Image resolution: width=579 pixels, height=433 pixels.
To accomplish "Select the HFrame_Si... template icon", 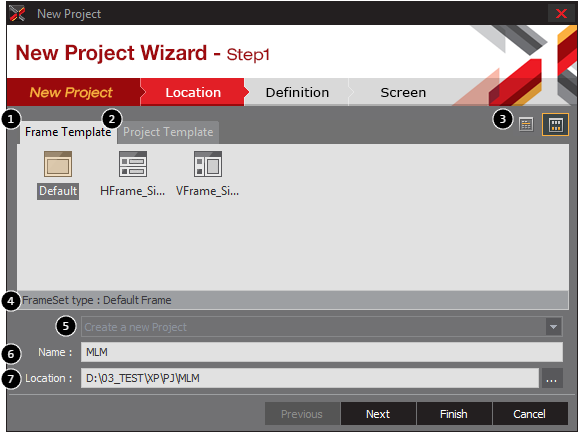I will [x=133, y=164].
